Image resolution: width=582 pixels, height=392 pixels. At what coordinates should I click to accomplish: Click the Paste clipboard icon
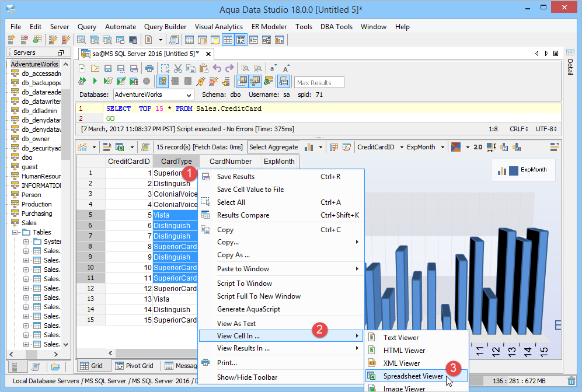[x=204, y=68]
